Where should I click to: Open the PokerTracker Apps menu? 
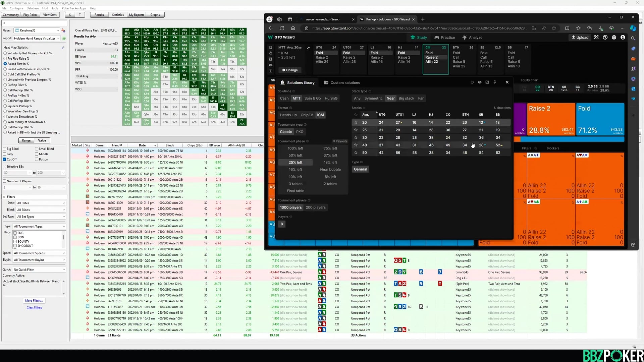(74, 8)
